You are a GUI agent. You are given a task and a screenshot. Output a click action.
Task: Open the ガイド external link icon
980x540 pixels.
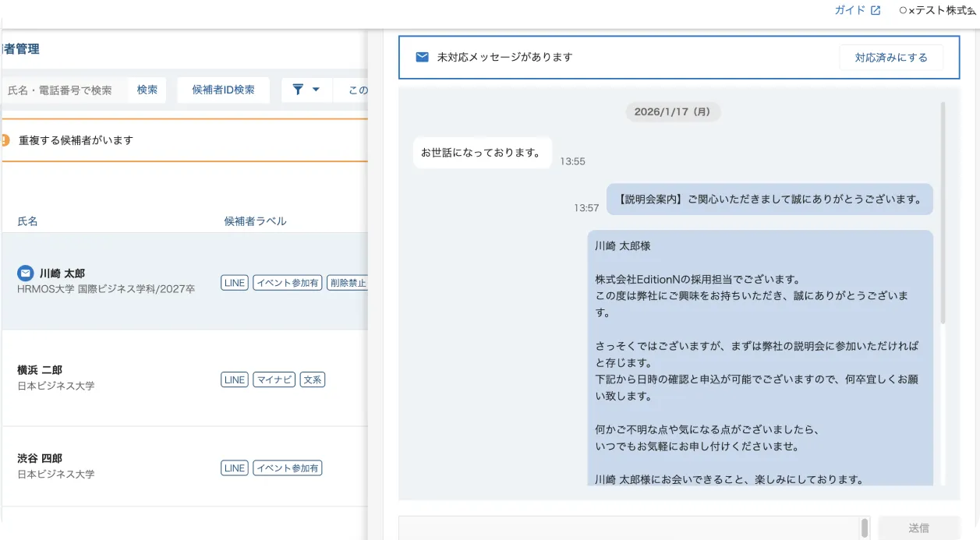(x=876, y=11)
